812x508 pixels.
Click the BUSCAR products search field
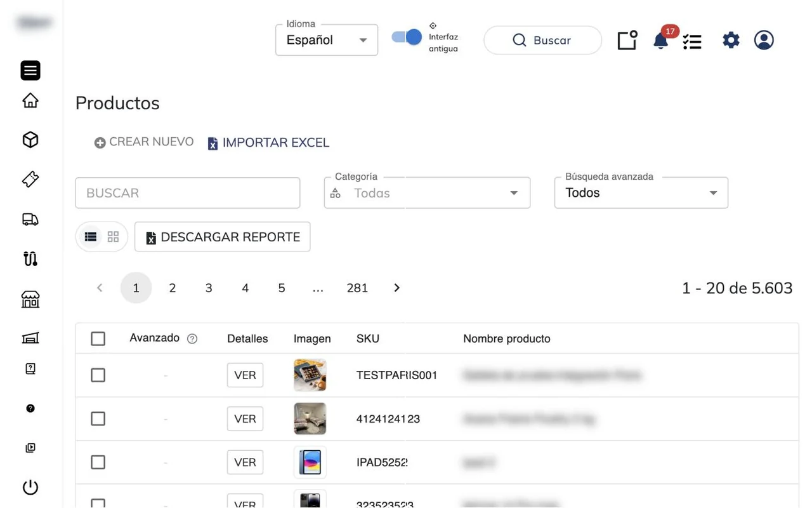(x=188, y=193)
